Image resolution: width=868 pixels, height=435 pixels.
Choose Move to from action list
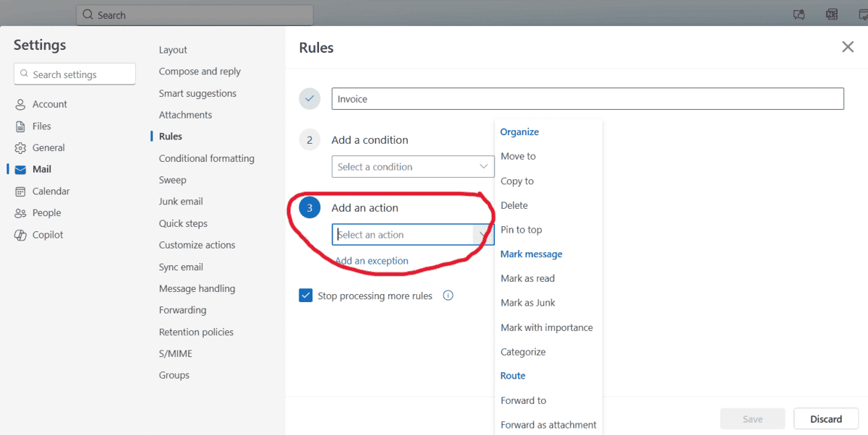[x=518, y=156]
